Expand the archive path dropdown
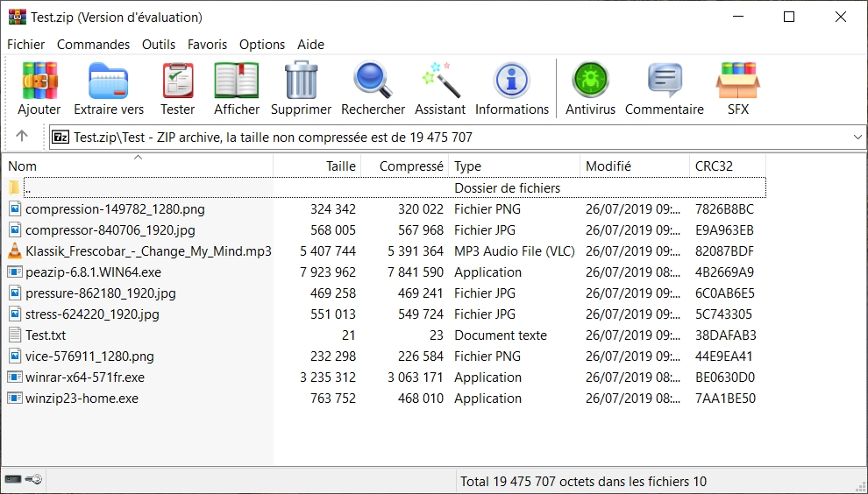This screenshot has width=868, height=494. tap(857, 138)
